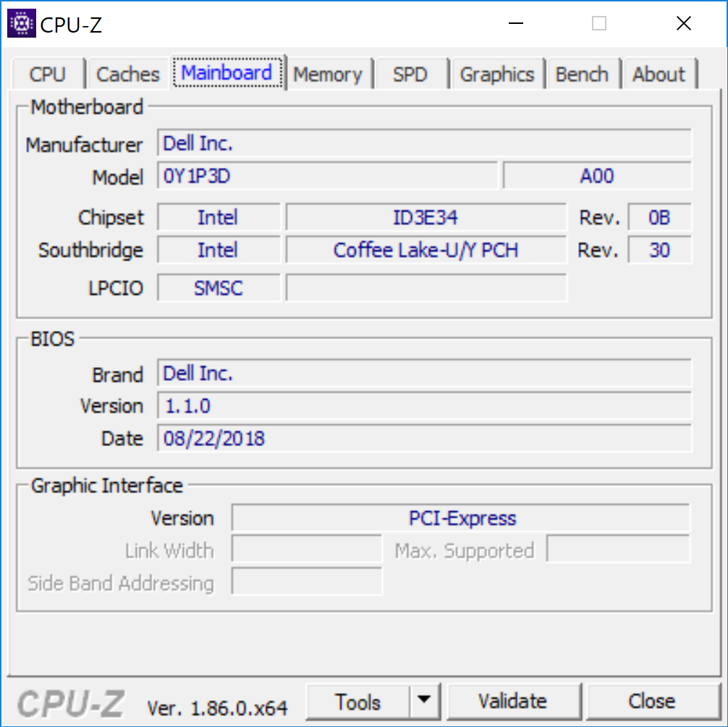
Task: Click the Graphic Interface PCI-Express value
Action: click(x=461, y=518)
